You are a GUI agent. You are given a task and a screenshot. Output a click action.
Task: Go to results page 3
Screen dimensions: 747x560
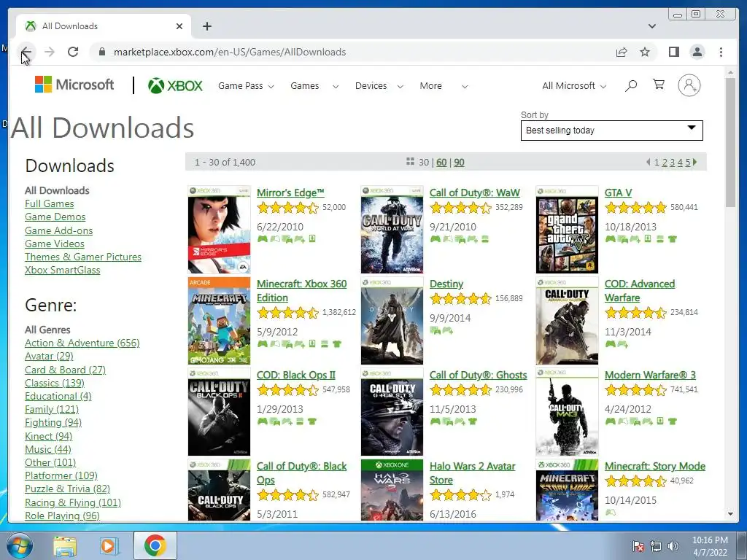point(672,163)
